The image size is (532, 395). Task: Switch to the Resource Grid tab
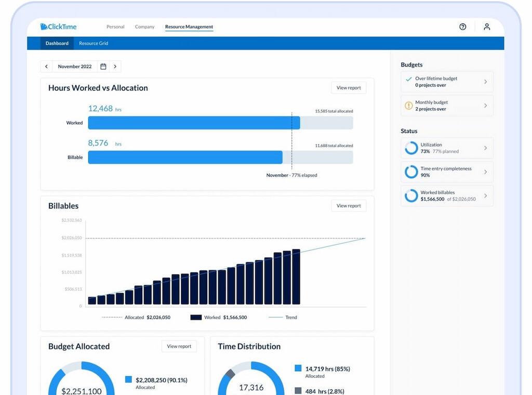pos(94,43)
